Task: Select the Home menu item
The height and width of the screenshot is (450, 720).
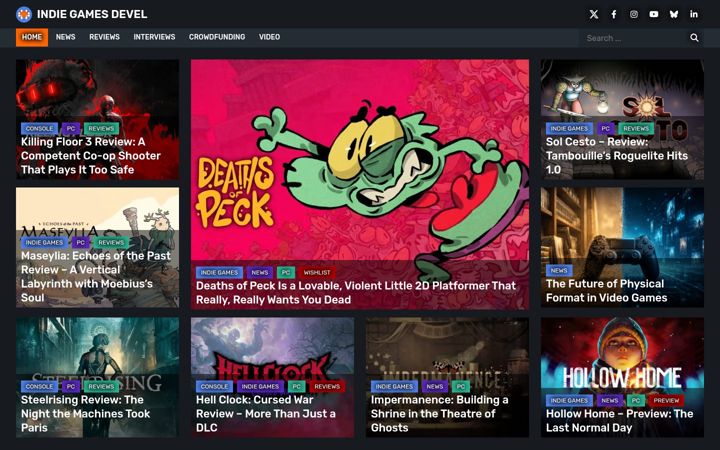Action: click(32, 37)
